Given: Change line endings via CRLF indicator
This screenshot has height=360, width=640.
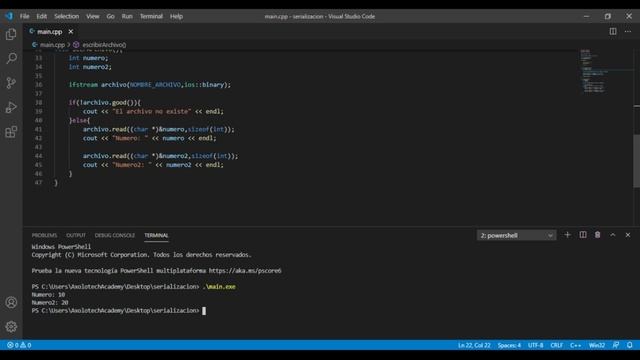Looking at the screenshot, I should click(x=557, y=345).
